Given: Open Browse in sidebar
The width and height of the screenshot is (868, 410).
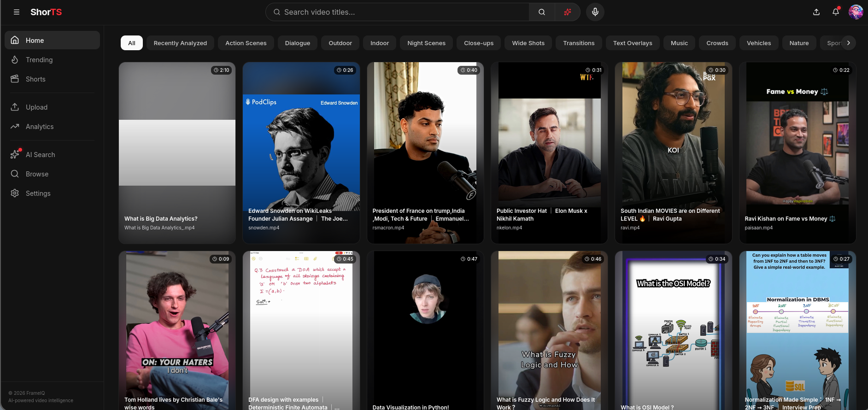Looking at the screenshot, I should (x=52, y=174).
